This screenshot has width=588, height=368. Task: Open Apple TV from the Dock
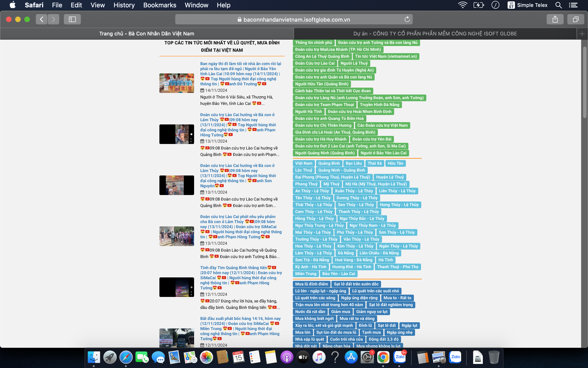point(303,357)
